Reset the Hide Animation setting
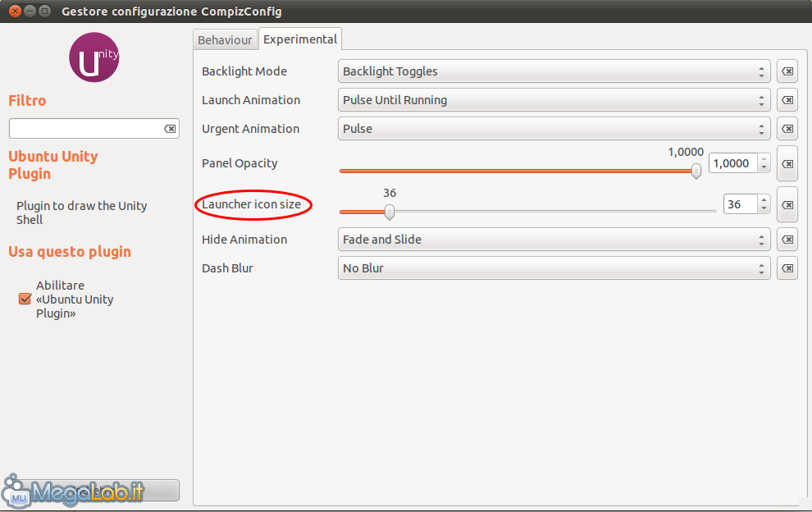Screen dimensions: 812x512 point(787,240)
